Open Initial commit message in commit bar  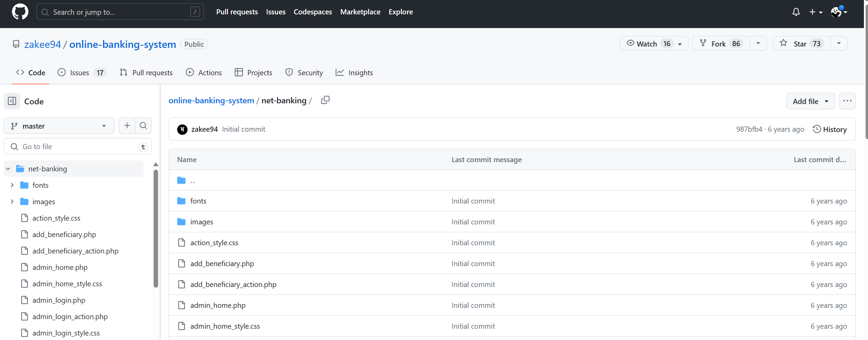point(244,129)
